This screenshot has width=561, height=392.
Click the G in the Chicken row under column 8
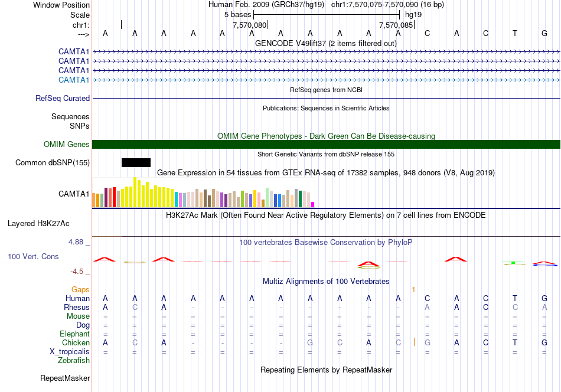[310, 342]
